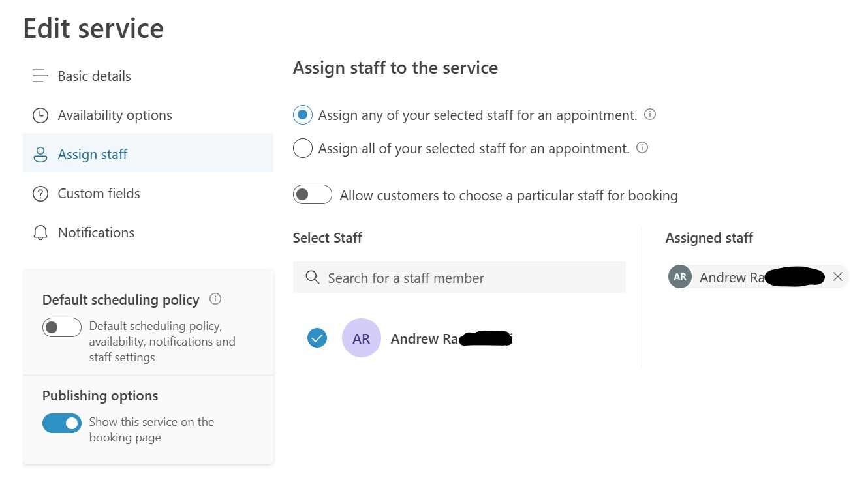This screenshot has width=868, height=493.
Task: Click the Assign staff person icon
Action: pos(40,155)
